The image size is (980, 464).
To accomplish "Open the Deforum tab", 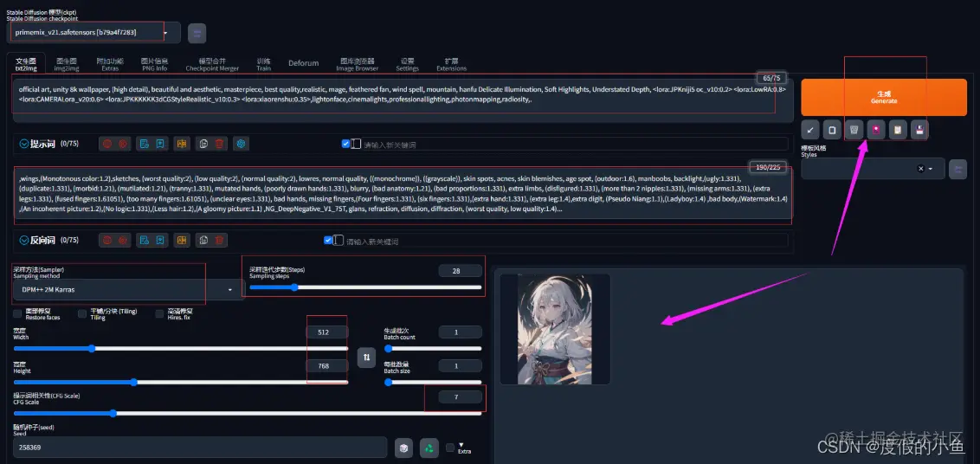I will pyautogui.click(x=303, y=63).
